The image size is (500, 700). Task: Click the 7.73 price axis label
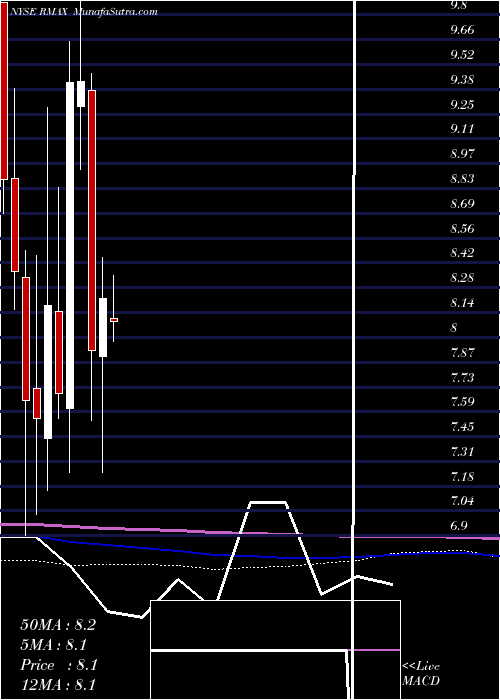(462, 378)
